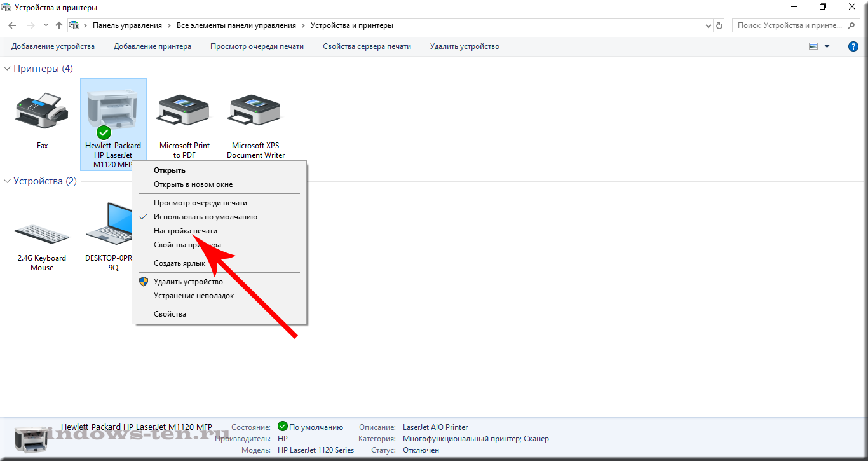868x461 pixels.
Task: Select the Fax printer icon
Action: pyautogui.click(x=42, y=111)
